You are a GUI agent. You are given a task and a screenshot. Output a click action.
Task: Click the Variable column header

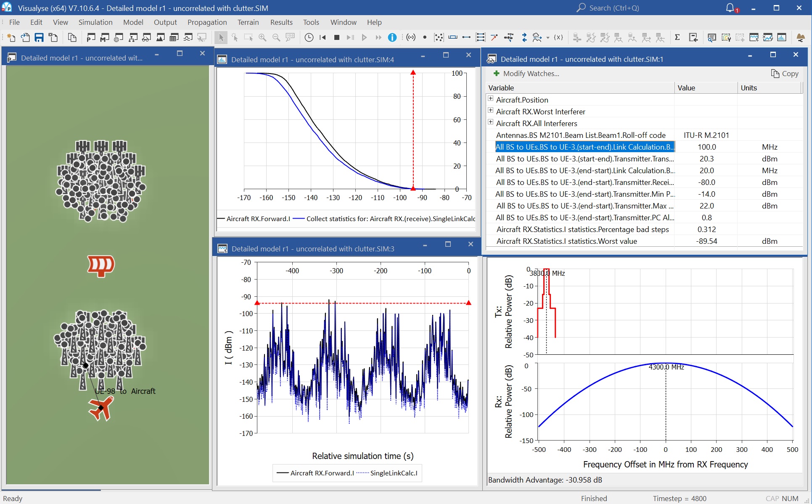click(x=580, y=88)
